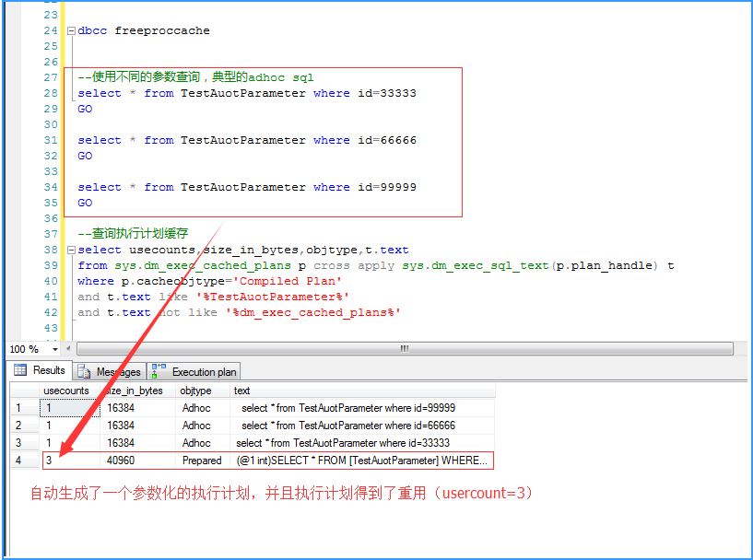Switch to the Results tab
Viewport: 753px width, 560px height.
41,370
